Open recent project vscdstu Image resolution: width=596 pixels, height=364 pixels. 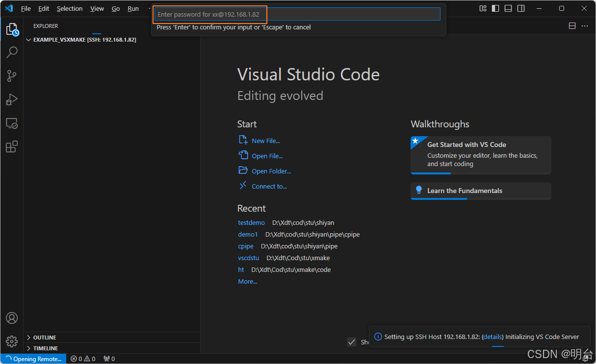tap(248, 258)
